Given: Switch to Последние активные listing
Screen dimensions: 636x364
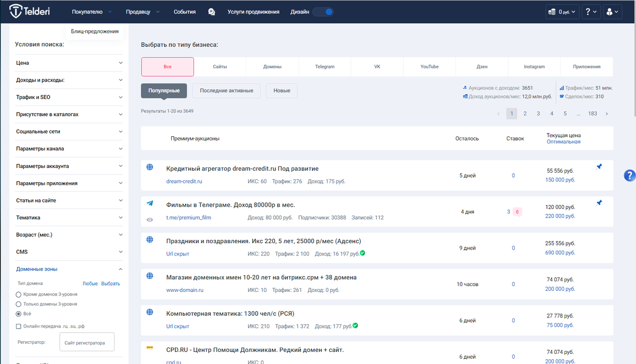Looking at the screenshot, I should [x=226, y=91].
